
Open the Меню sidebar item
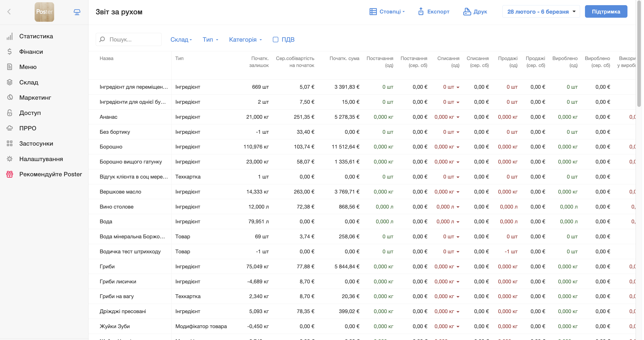28,67
